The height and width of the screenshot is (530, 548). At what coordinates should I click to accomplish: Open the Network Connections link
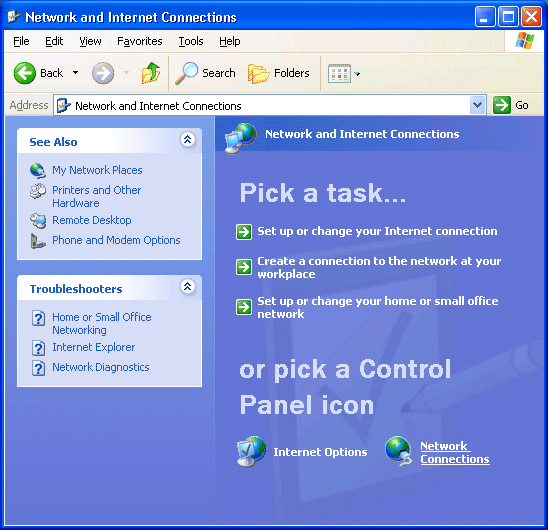point(455,452)
